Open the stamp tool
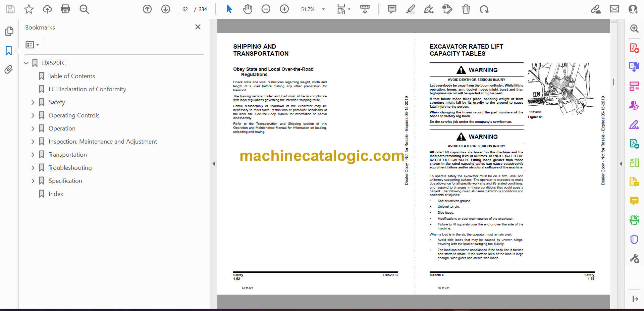 (x=447, y=9)
